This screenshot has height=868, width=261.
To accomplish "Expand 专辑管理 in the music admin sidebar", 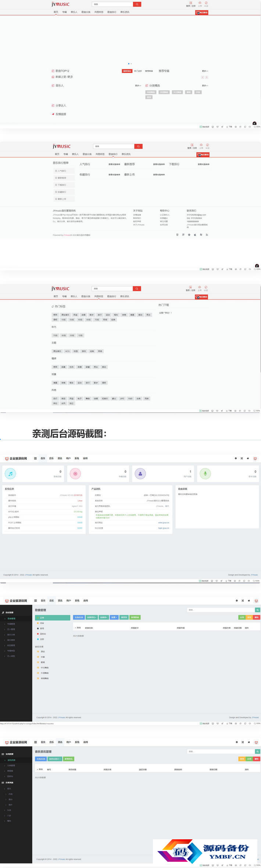I will [11, 624].
